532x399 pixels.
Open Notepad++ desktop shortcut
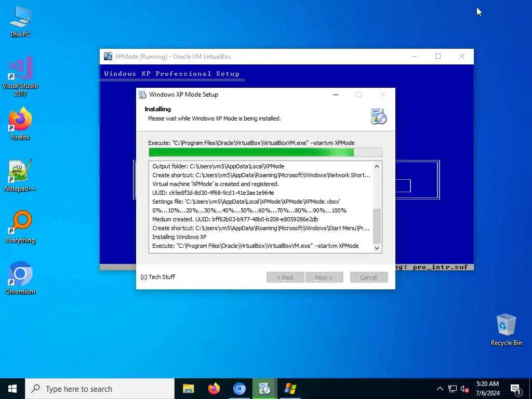point(20,175)
